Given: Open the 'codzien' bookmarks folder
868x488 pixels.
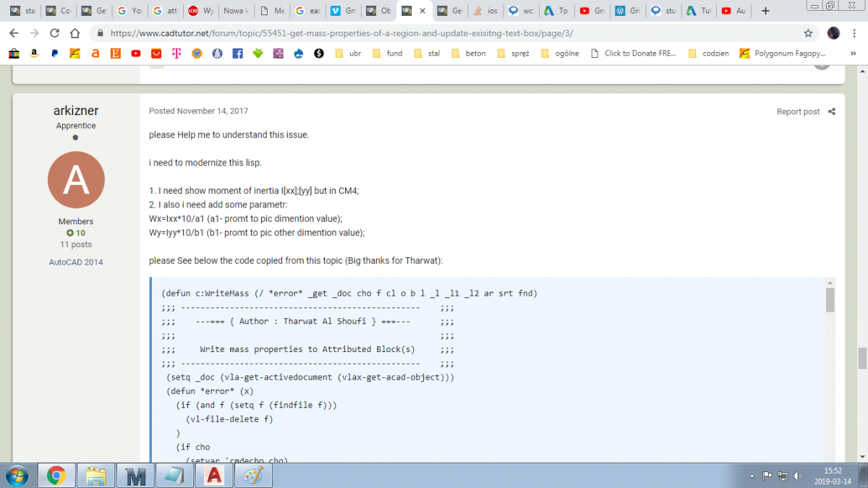Looking at the screenshot, I should tap(708, 53).
